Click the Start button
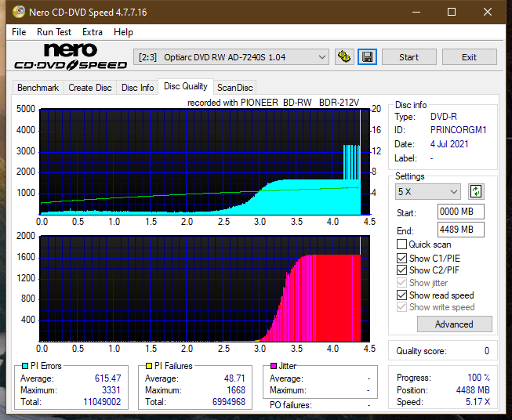 pos(409,57)
